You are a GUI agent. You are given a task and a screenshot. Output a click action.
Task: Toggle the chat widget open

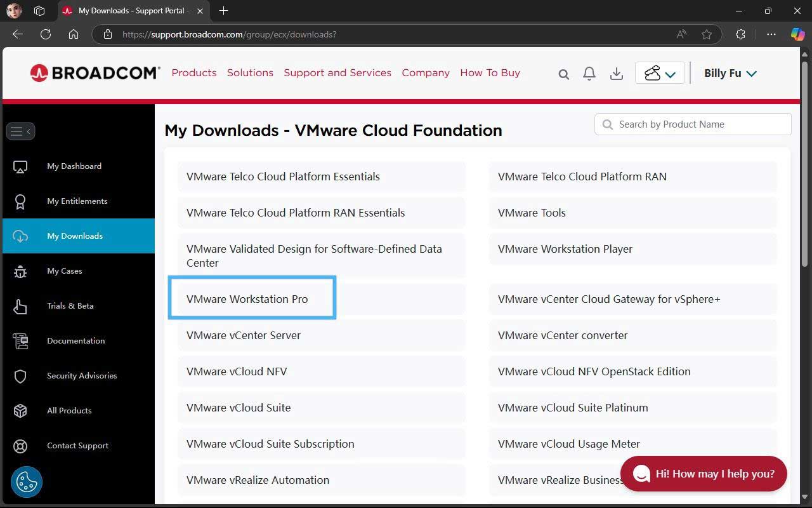click(703, 474)
